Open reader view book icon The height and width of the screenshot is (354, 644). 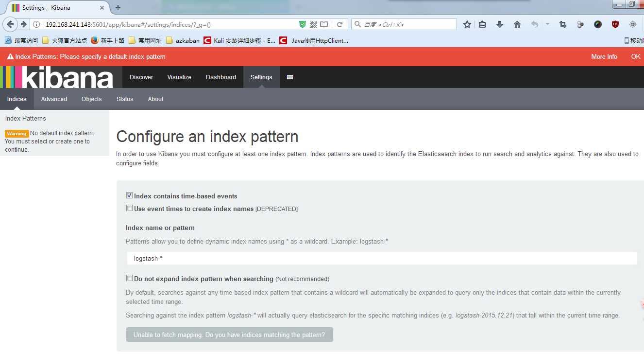point(324,24)
